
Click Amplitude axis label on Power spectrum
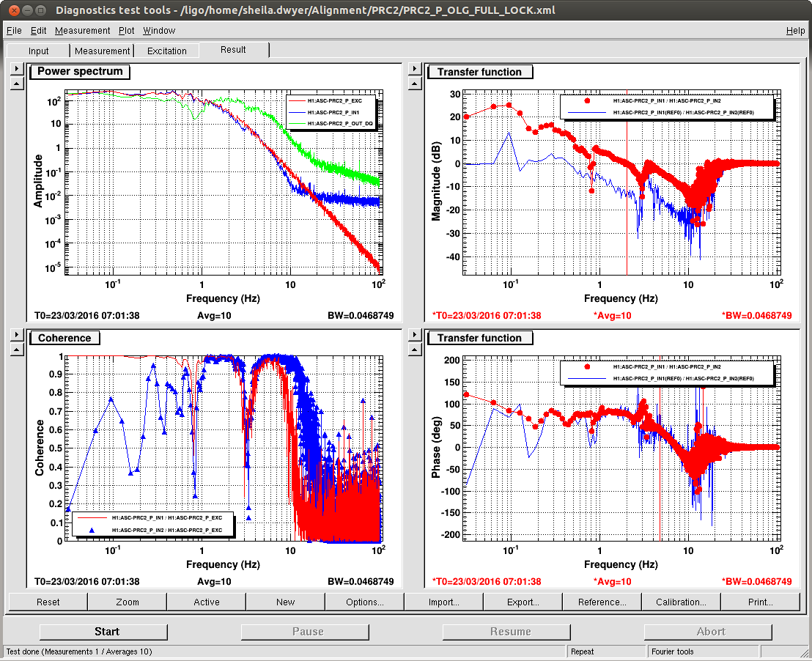[38, 181]
